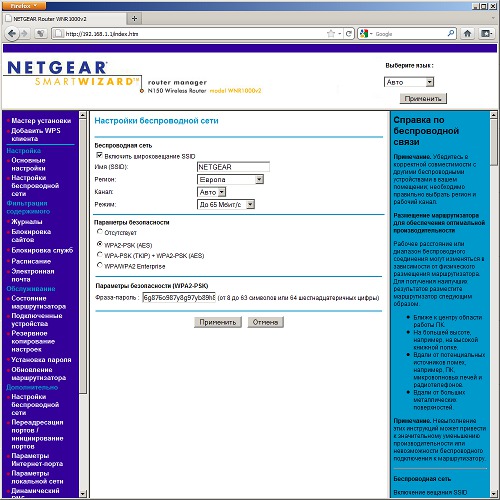Select the NETGEAR Router WNR1000v2 tab
Image resolution: width=500 pixels, height=500 pixels.
point(65,19)
